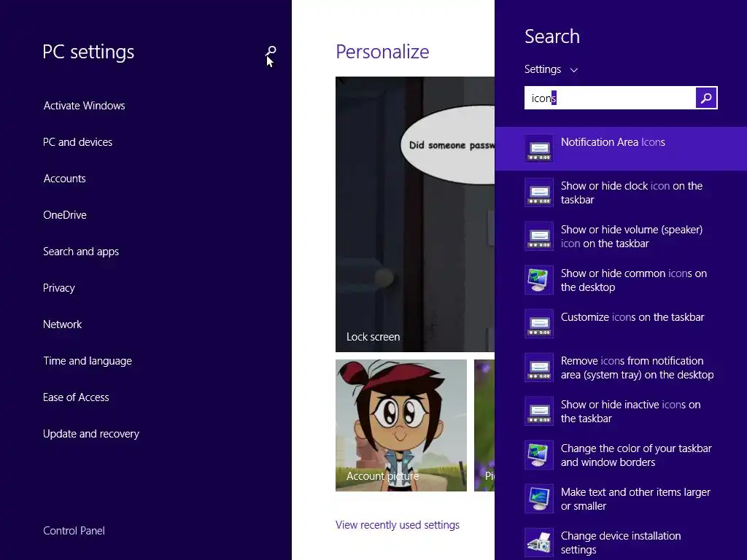Open Update and recovery
This screenshot has height=560, width=747.
(91, 434)
